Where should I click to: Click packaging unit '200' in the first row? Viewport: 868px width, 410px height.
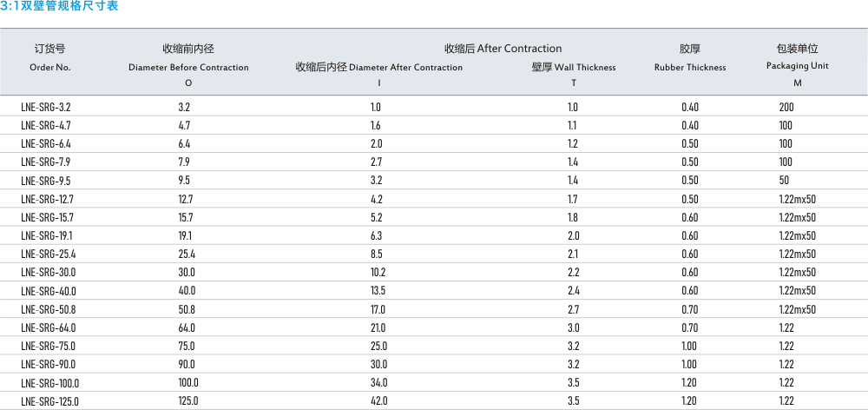[x=786, y=107]
